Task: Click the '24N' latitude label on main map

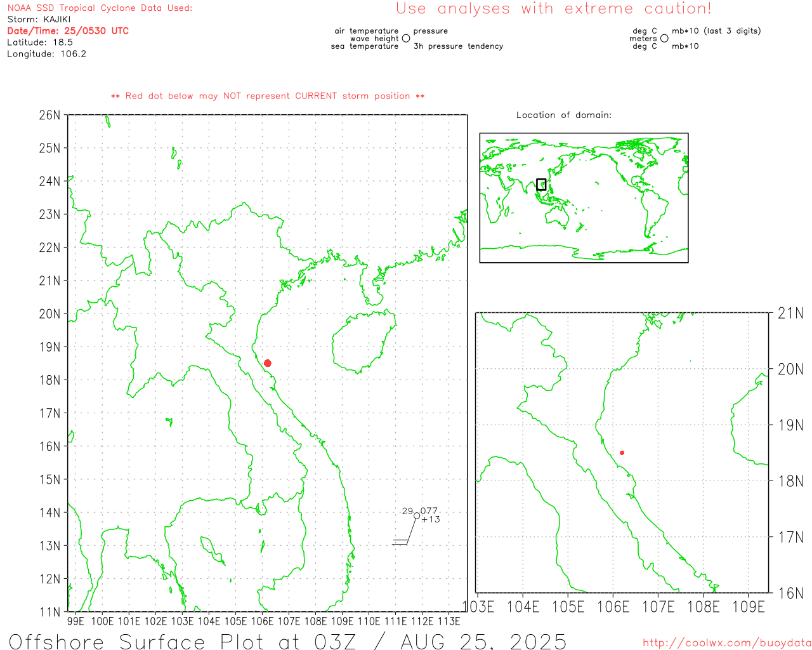Action: [49, 181]
